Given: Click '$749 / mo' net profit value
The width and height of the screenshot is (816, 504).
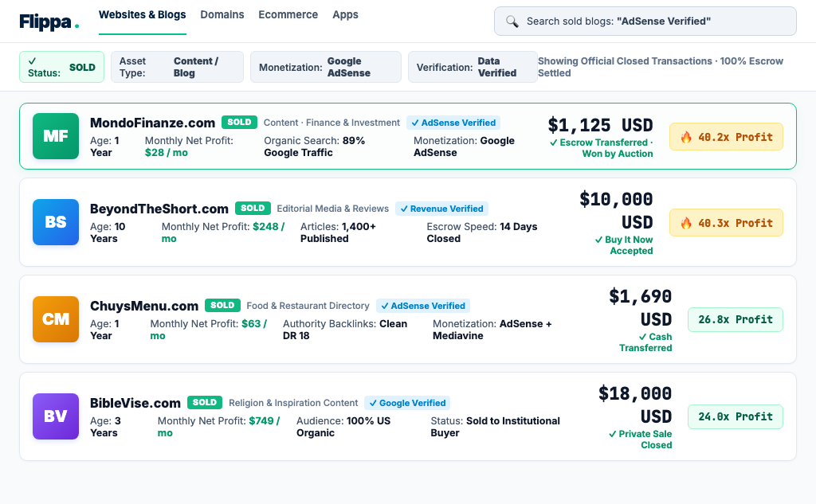Looking at the screenshot, I should [x=219, y=427].
